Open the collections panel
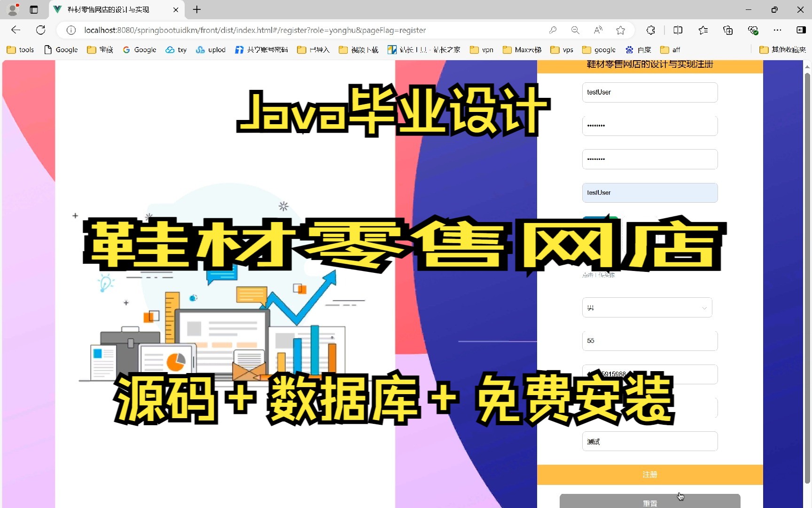812x508 pixels. (x=728, y=30)
